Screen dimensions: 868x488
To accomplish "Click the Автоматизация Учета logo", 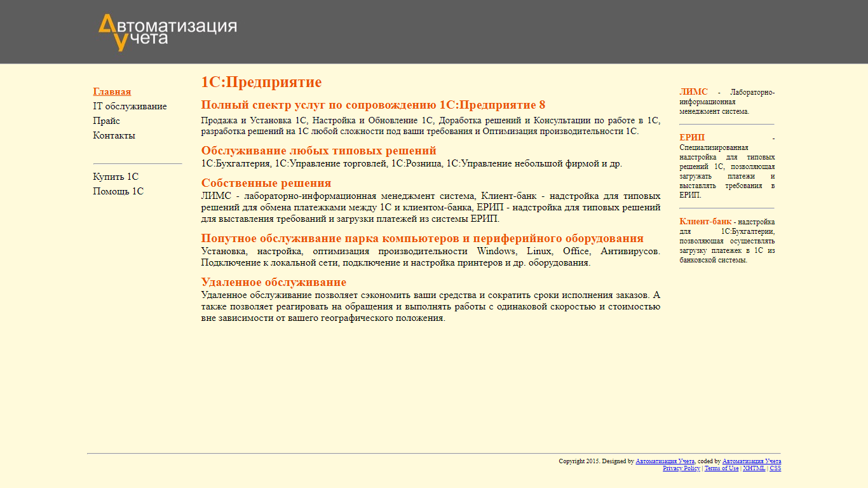I will 168,32.
